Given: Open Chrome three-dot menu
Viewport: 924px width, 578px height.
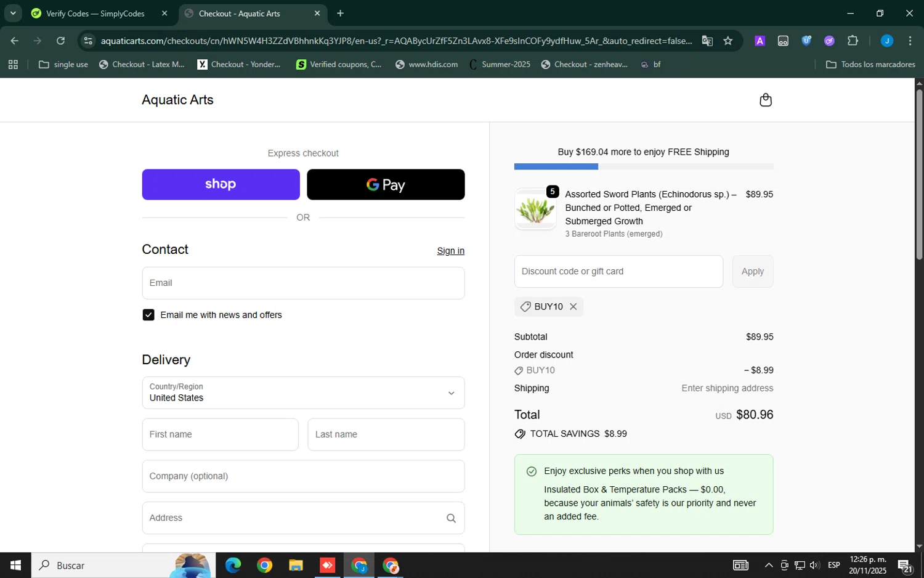Looking at the screenshot, I should (x=910, y=41).
